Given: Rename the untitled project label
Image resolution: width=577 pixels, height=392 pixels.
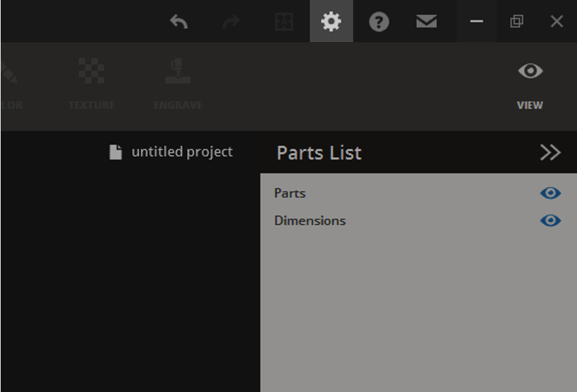Looking at the screenshot, I should coord(182,151).
